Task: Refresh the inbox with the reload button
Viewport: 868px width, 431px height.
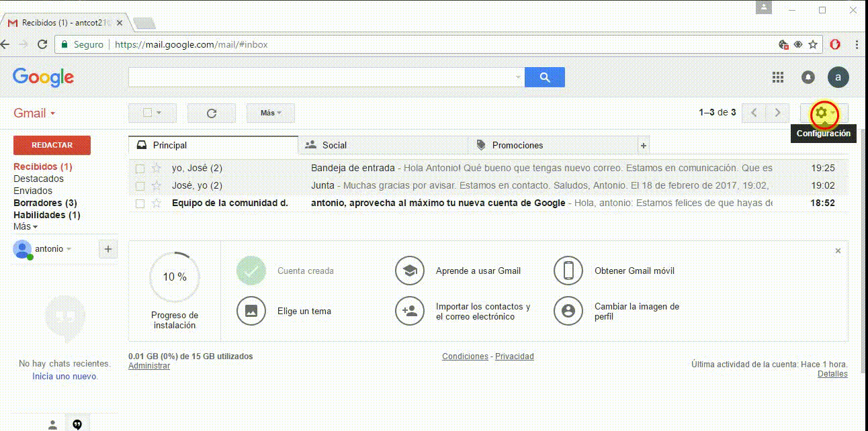Action: (212, 113)
